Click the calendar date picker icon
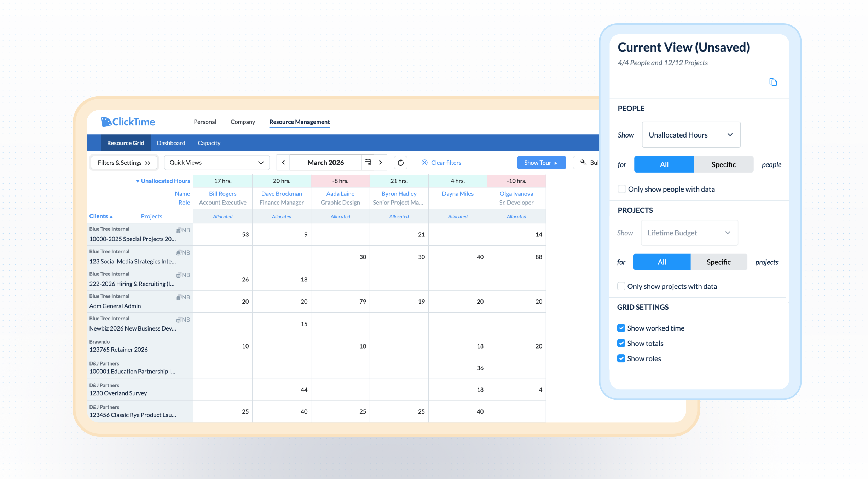Screen dimensions: 868x479 (368, 163)
